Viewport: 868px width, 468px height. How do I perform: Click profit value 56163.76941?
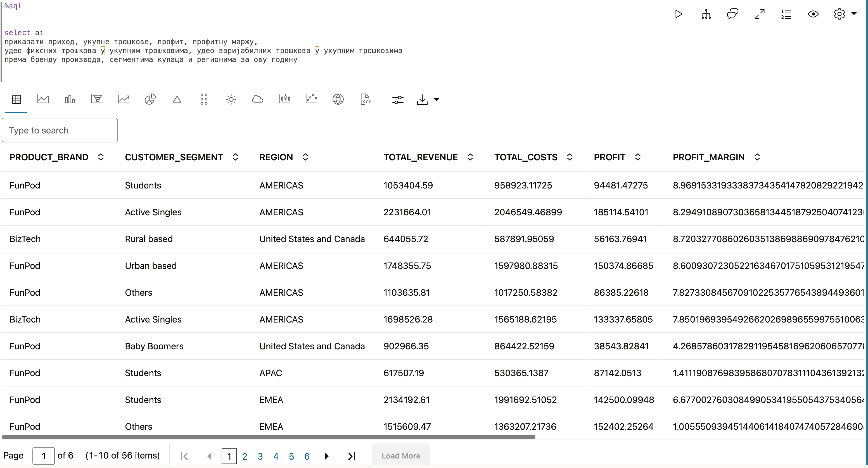click(620, 239)
